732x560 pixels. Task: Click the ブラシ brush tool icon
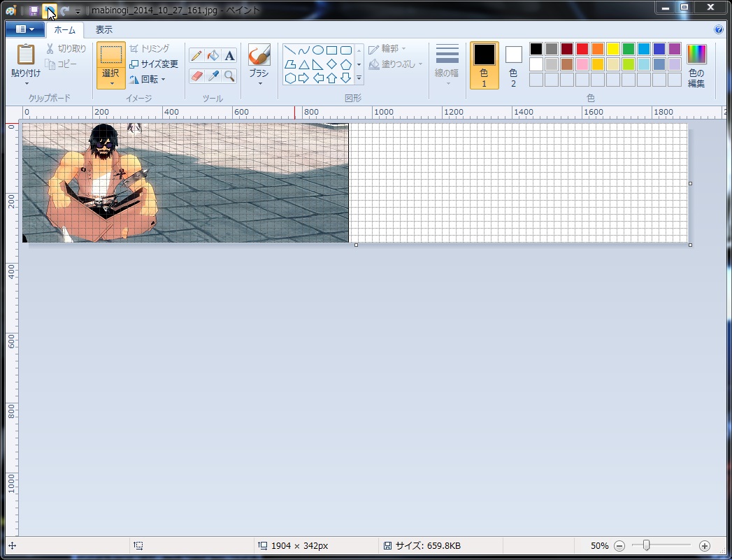pos(259,55)
